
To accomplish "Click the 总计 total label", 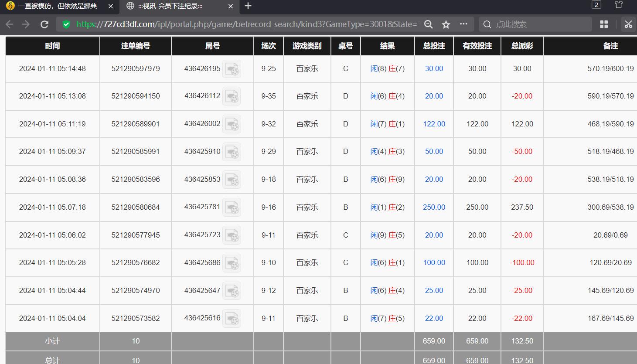I will click(x=52, y=361).
